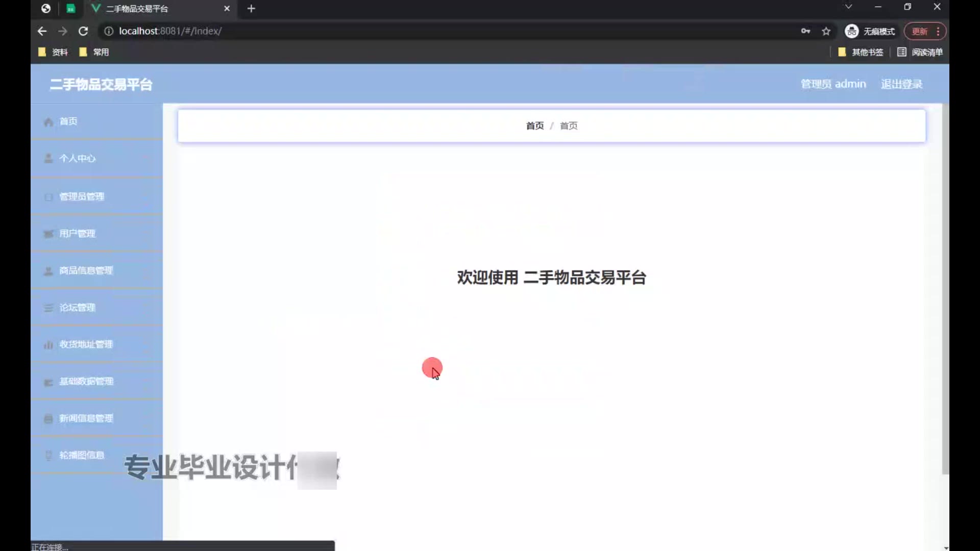980x551 pixels.
Task: Click the 首页 breadcrumb link
Action: click(535, 126)
